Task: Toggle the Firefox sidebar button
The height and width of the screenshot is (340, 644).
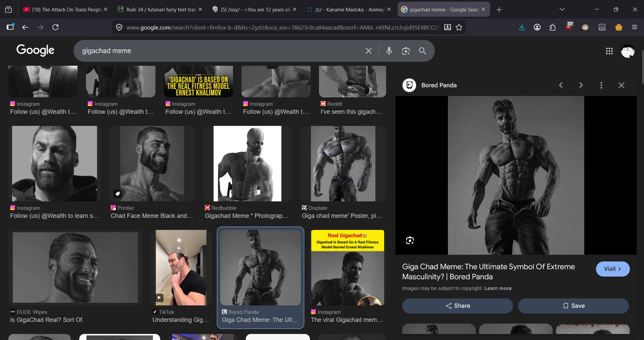Action: pyautogui.click(x=10, y=27)
